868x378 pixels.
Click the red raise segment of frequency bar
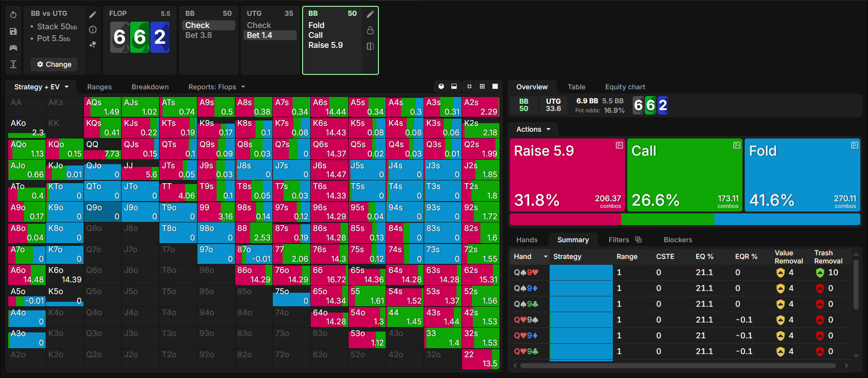click(x=565, y=220)
